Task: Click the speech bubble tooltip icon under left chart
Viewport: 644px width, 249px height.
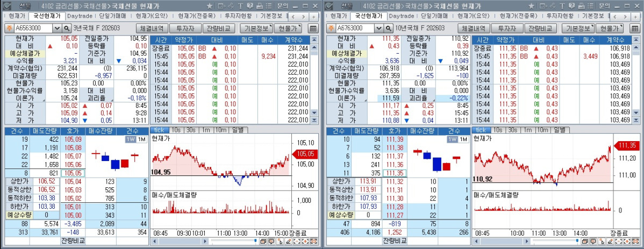Action: (271, 241)
